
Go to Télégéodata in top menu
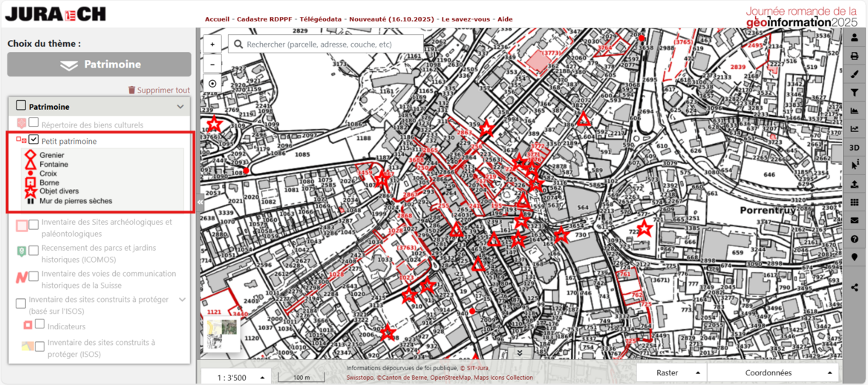click(x=322, y=19)
